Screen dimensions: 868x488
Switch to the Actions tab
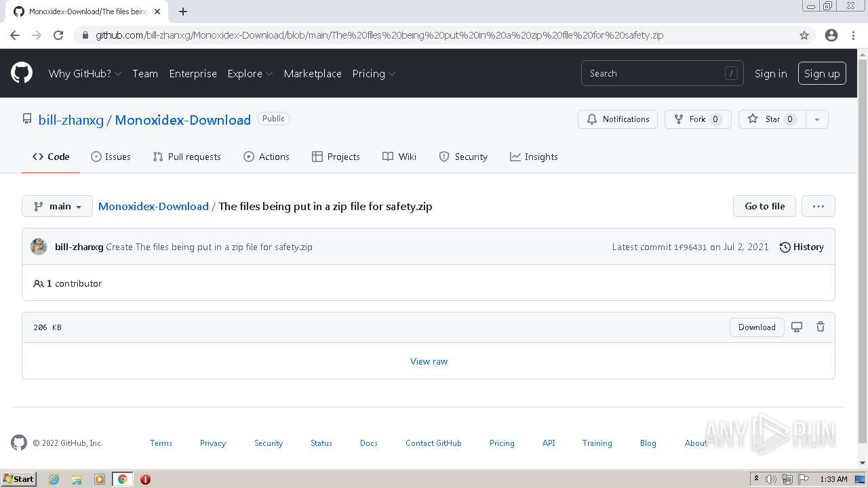267,157
